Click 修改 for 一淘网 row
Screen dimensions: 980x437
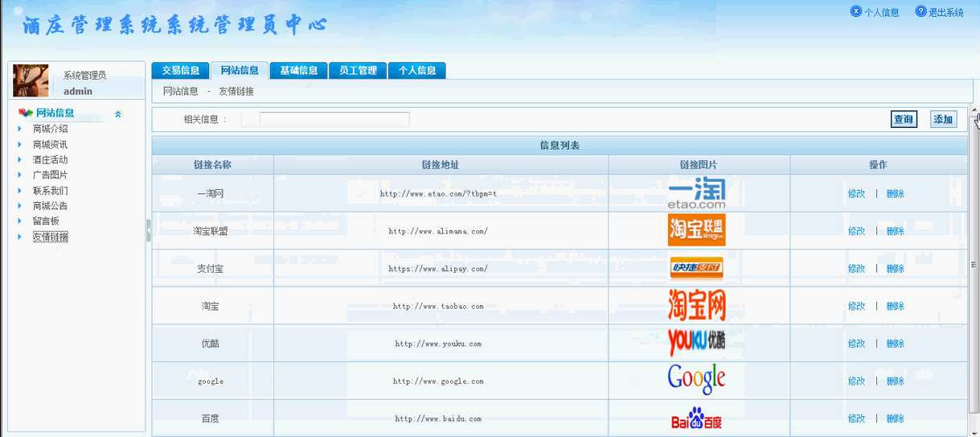click(856, 194)
